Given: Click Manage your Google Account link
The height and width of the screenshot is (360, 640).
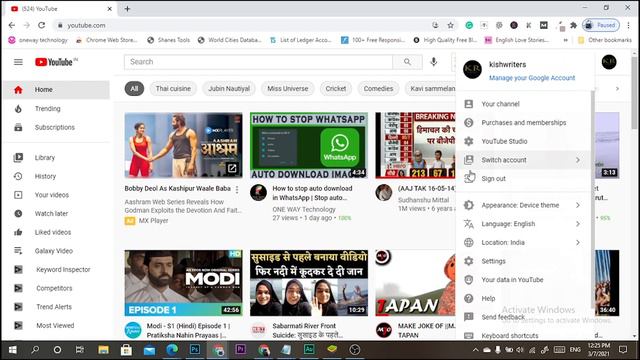Looking at the screenshot, I should click(x=532, y=78).
